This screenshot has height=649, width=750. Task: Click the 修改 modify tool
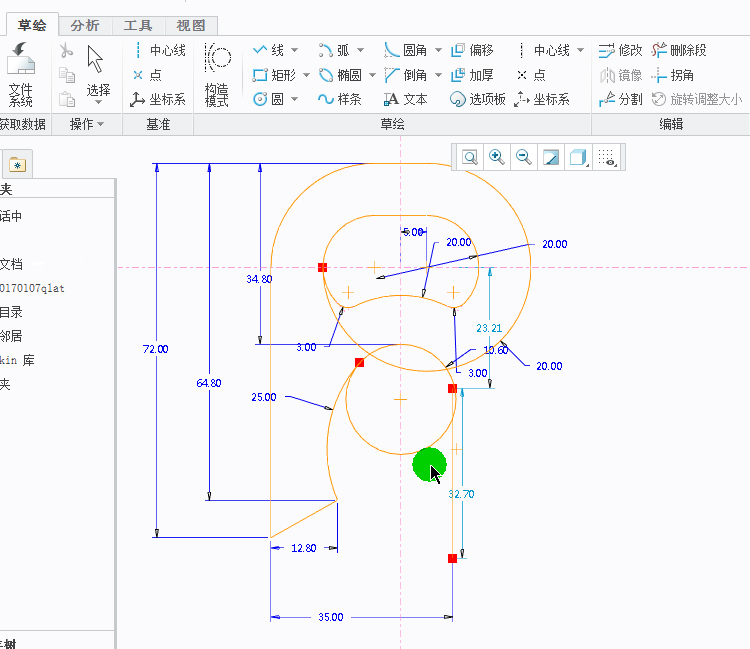pyautogui.click(x=620, y=50)
